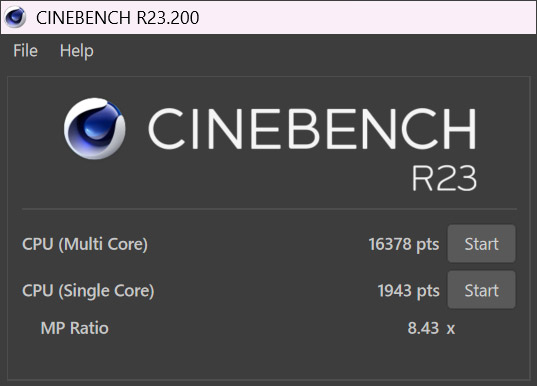
Task: Click the blue center of the sphere logo
Action: [96, 128]
